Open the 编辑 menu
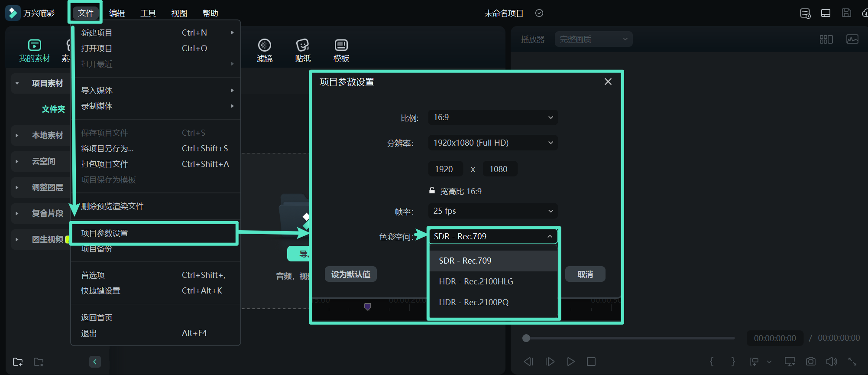The image size is (868, 375). click(x=117, y=13)
